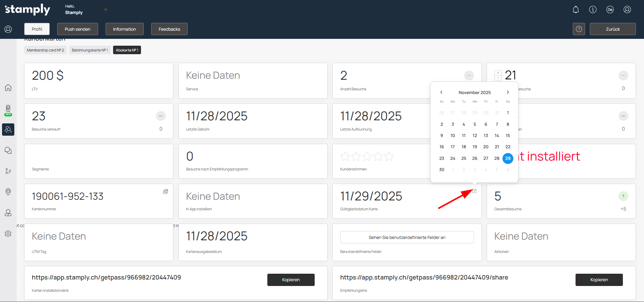Click the minus circle on Besuche verkauft
Viewport: 644px width, 302px height.
point(161,116)
